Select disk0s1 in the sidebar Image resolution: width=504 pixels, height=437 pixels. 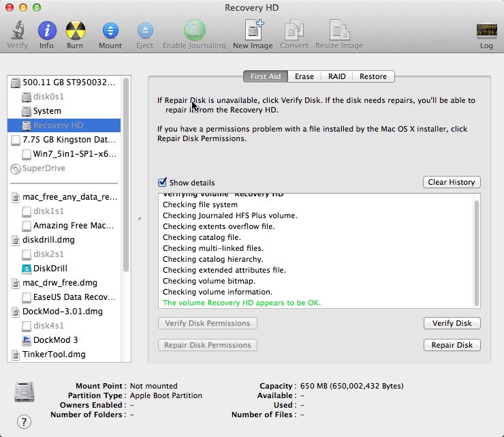(64, 97)
